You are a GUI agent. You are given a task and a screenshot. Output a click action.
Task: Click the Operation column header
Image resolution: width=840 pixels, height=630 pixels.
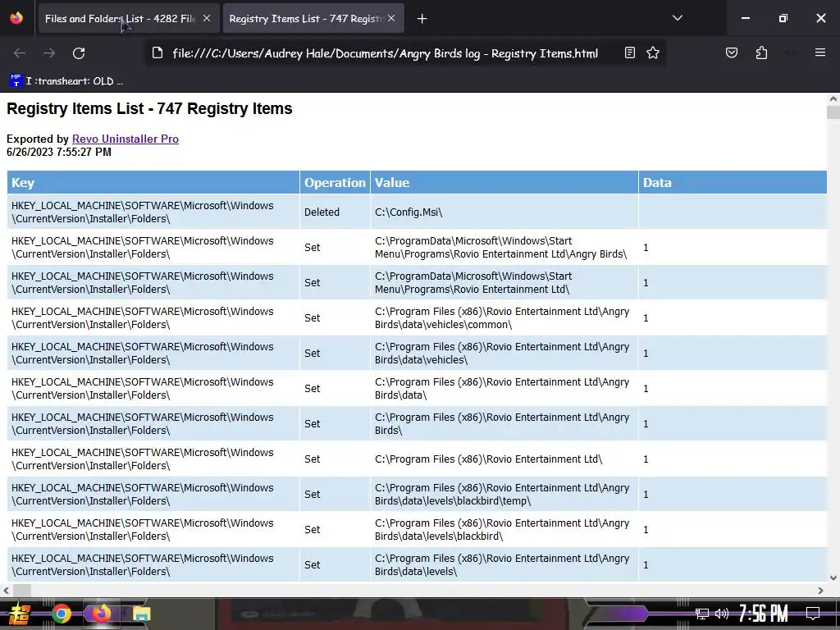coord(335,182)
